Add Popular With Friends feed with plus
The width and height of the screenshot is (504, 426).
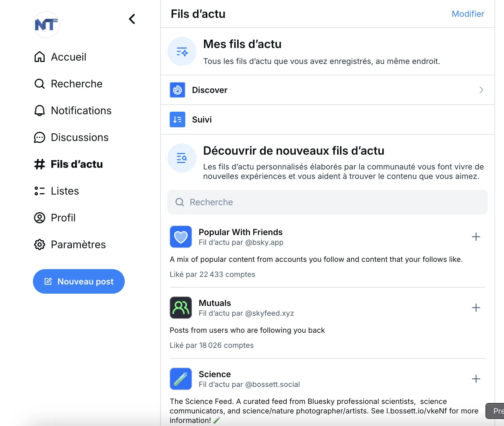click(476, 237)
